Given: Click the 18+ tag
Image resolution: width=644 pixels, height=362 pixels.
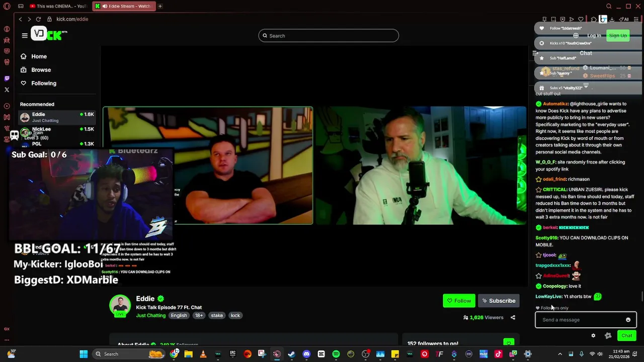Looking at the screenshot, I should tap(199, 315).
